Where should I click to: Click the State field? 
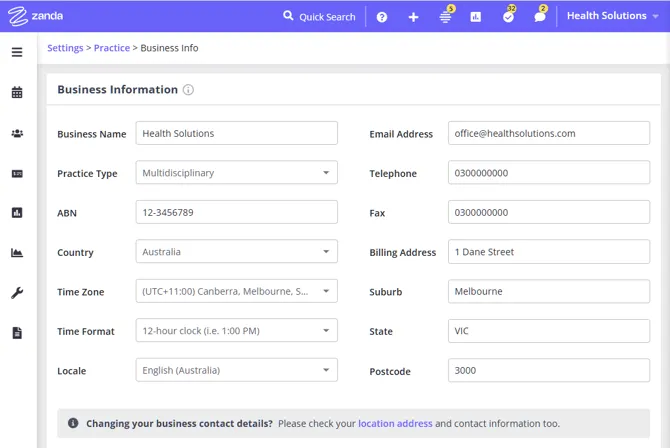[x=549, y=331]
